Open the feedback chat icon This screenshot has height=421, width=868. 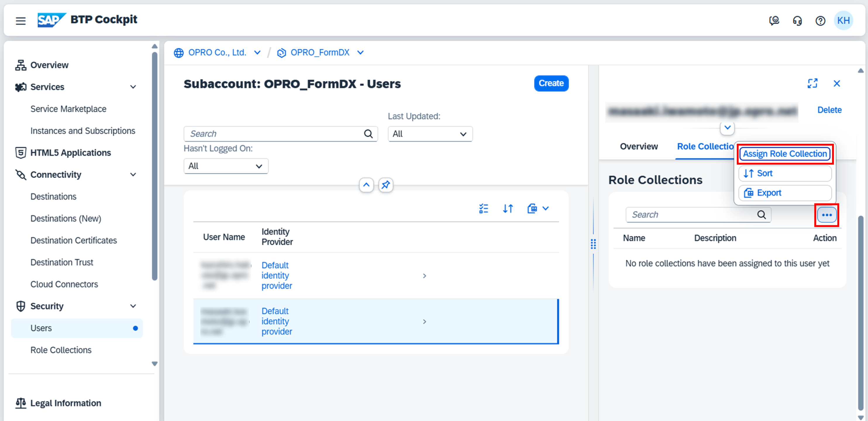point(774,21)
